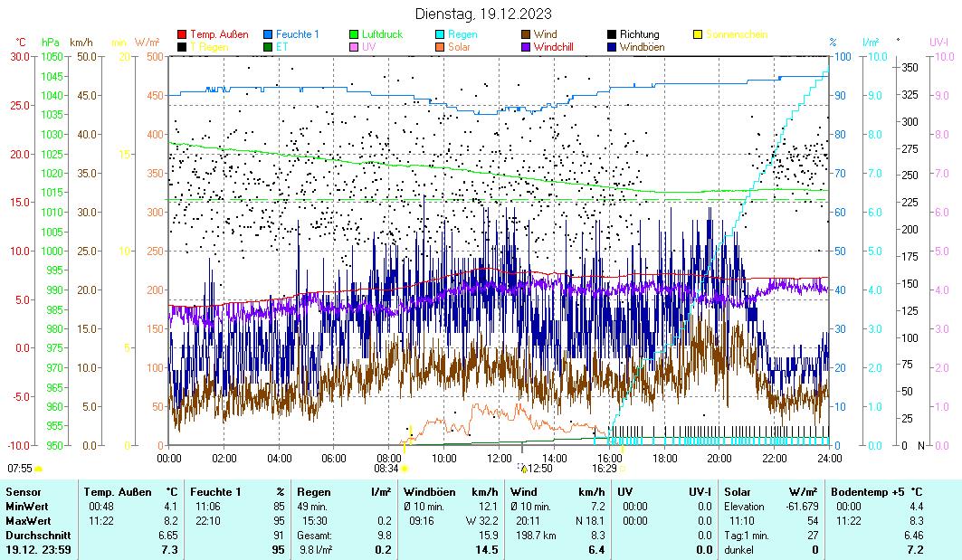Click the Windböen column header in table

coord(430,492)
